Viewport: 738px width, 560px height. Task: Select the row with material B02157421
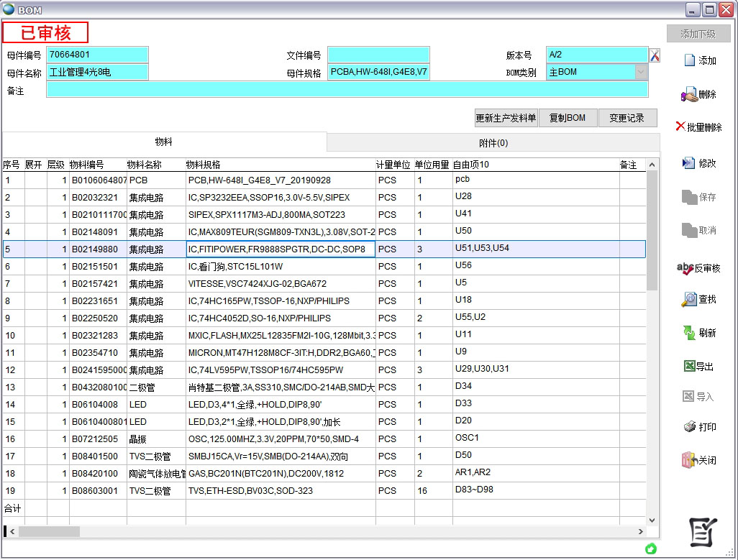97,284
